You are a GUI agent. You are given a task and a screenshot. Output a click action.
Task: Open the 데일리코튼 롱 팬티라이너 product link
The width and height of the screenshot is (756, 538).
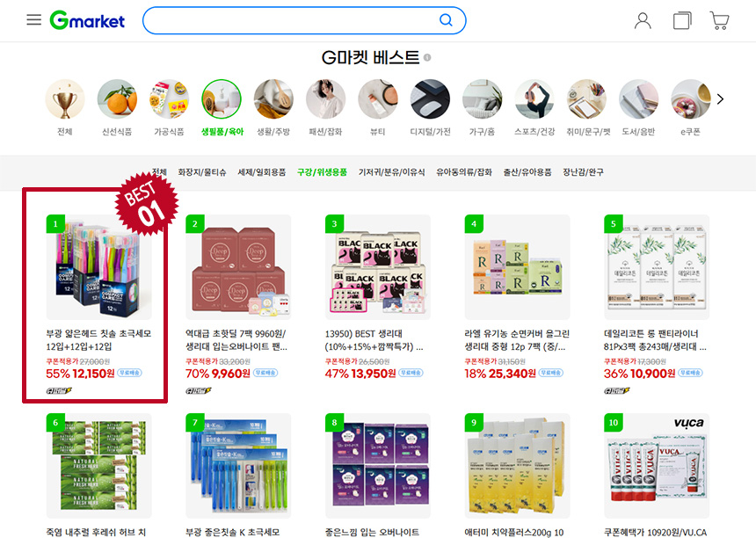coord(655,340)
